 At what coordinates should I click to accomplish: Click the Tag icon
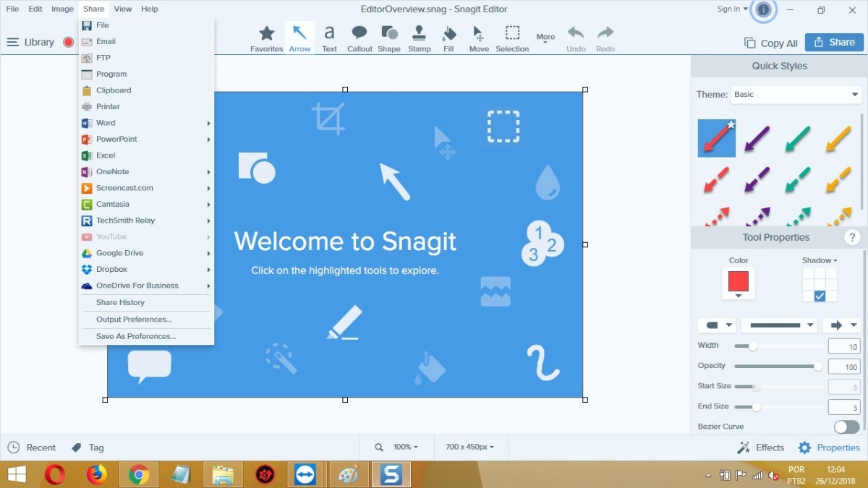pyautogui.click(x=77, y=448)
